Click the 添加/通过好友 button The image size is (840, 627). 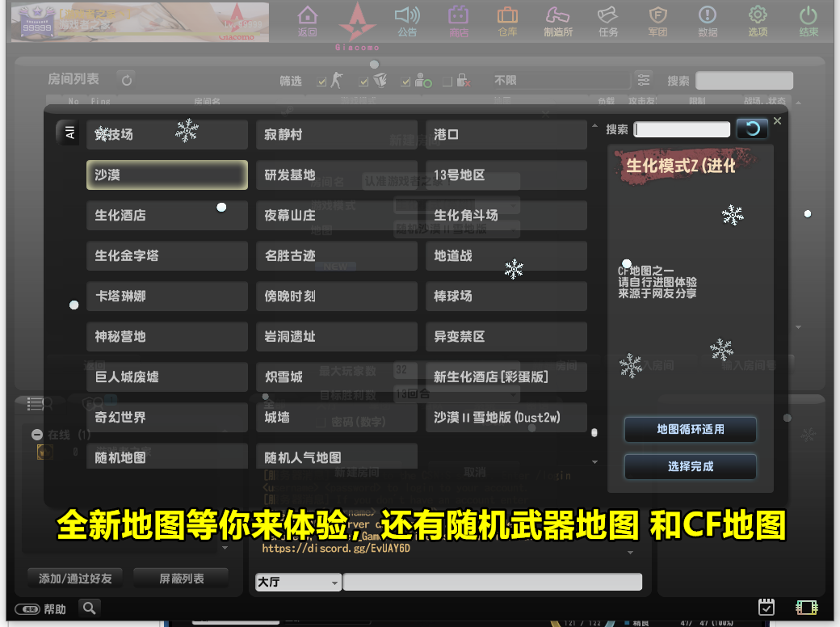click(x=75, y=579)
